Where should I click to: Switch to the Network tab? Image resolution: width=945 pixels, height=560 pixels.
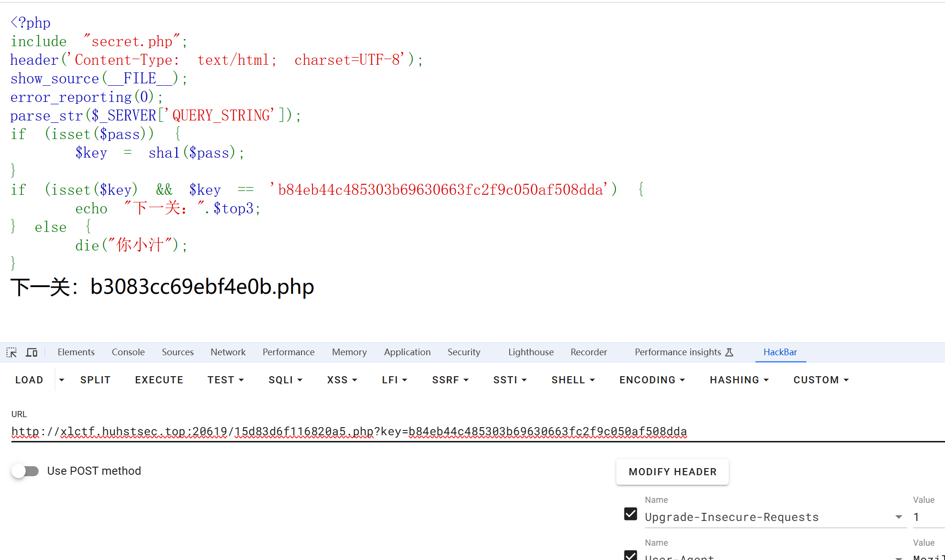tap(228, 352)
